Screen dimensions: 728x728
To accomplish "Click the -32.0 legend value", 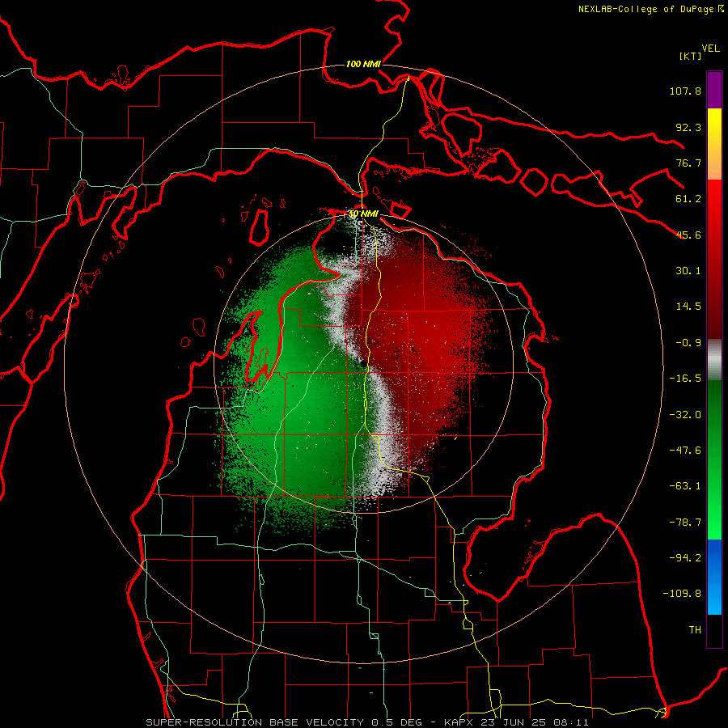I will click(685, 415).
